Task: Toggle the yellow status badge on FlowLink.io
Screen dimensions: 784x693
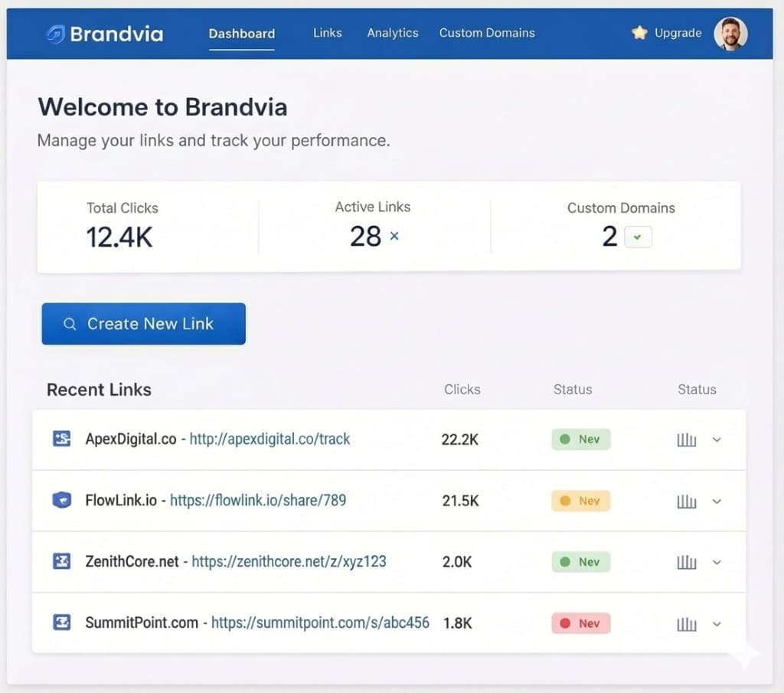Action: 580,501
